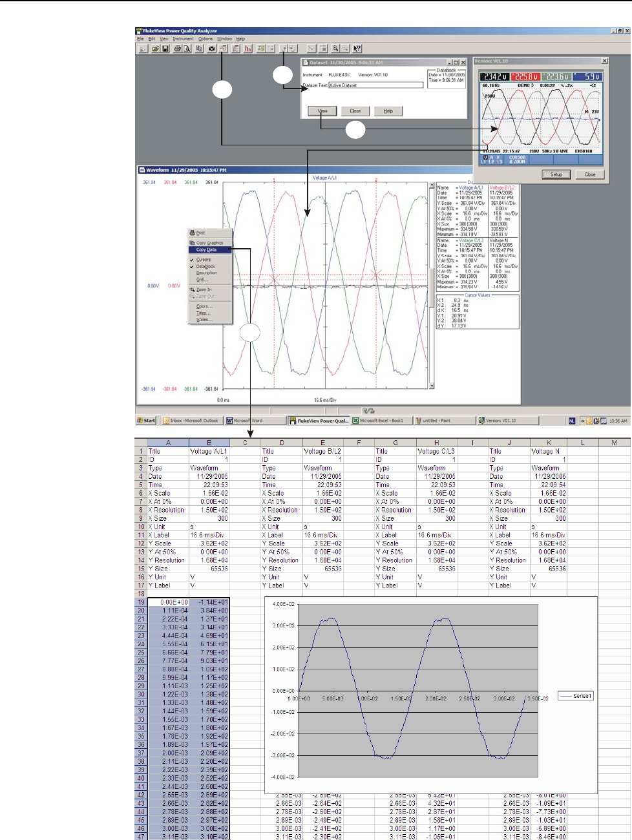Image resolution: width=632 pixels, height=840 pixels.
Task: Click the Close button in Version window
Action: coord(590,174)
